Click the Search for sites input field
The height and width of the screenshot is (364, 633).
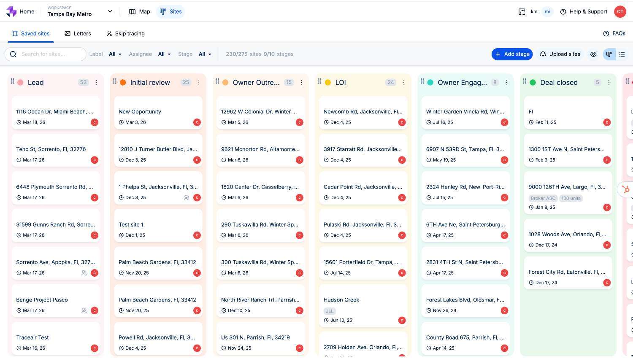coord(51,54)
